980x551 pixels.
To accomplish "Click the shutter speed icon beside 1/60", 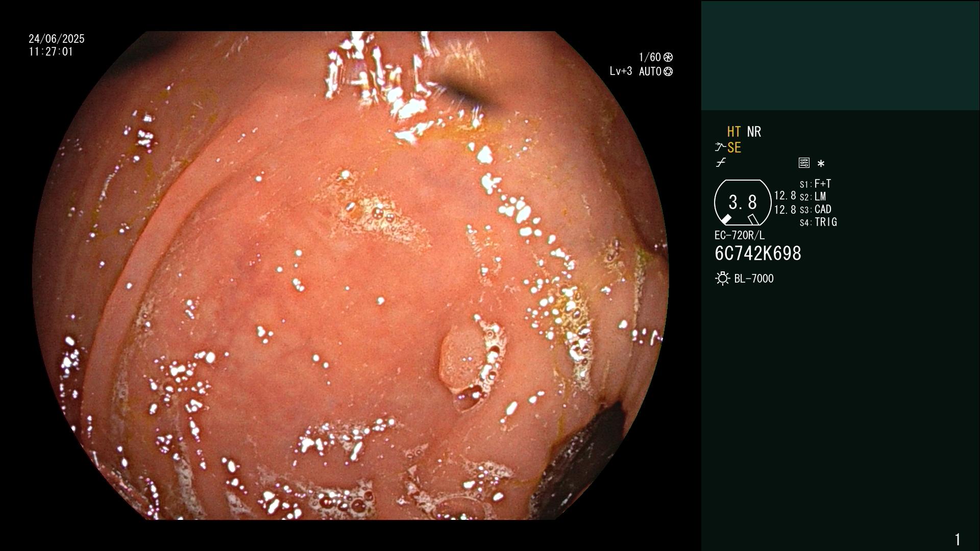I will [x=668, y=57].
